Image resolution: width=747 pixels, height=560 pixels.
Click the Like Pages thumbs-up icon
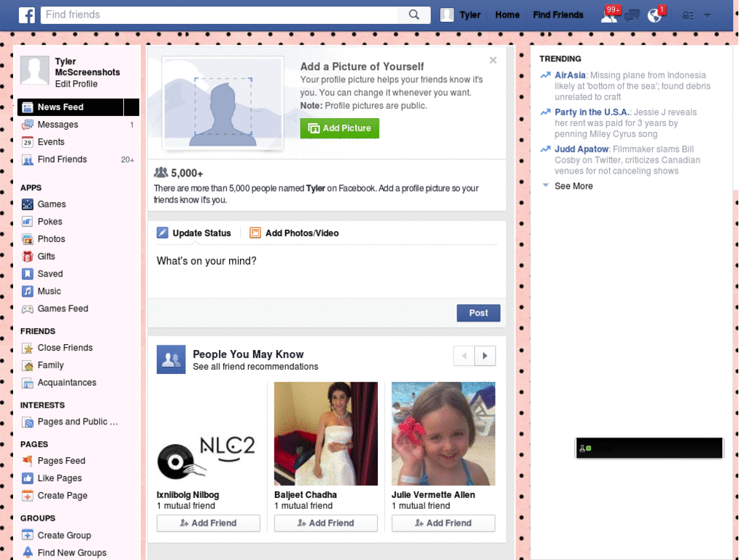(x=28, y=478)
